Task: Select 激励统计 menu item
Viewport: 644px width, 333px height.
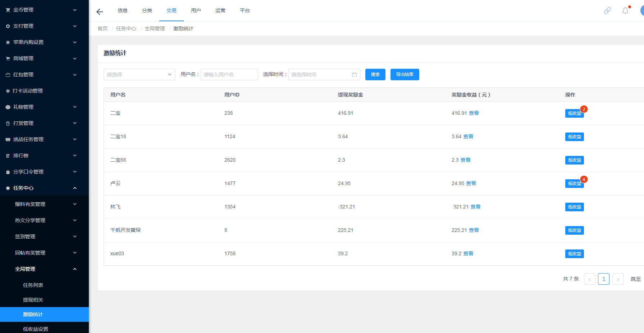Action: [x=44, y=314]
